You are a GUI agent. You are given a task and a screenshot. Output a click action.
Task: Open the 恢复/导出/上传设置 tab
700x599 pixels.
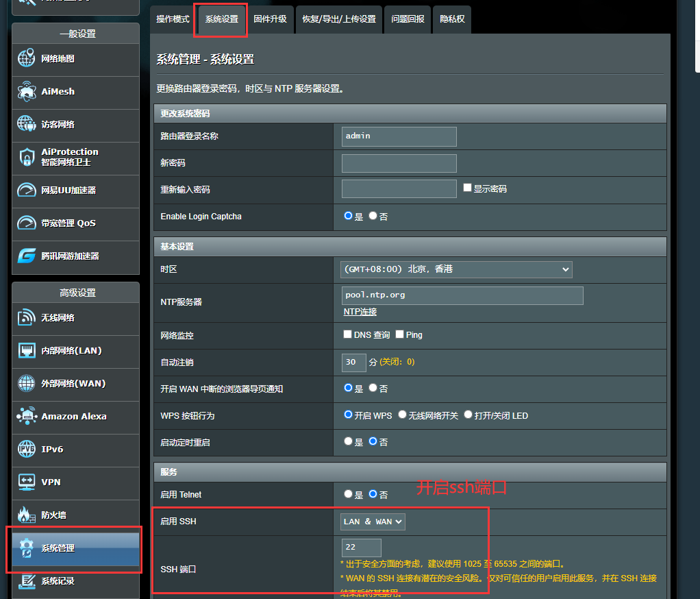(x=339, y=19)
